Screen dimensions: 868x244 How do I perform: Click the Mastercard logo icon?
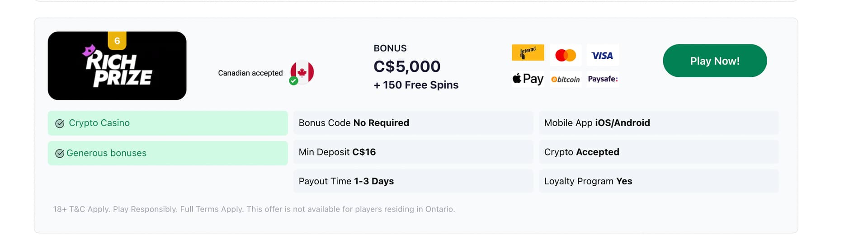tap(566, 55)
